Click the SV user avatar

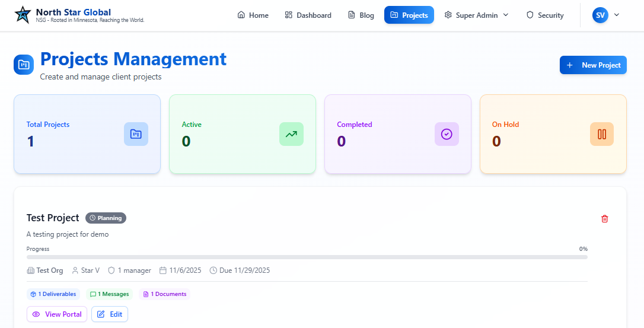[x=600, y=15]
